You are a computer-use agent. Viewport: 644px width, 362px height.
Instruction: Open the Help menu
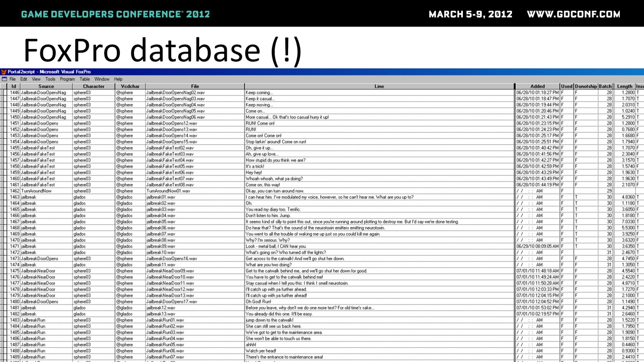(118, 79)
